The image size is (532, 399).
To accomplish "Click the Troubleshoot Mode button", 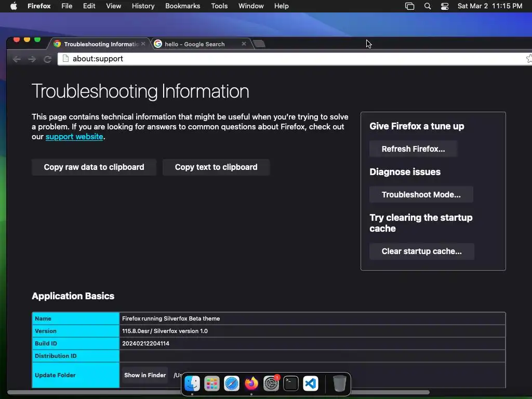I will click(421, 195).
